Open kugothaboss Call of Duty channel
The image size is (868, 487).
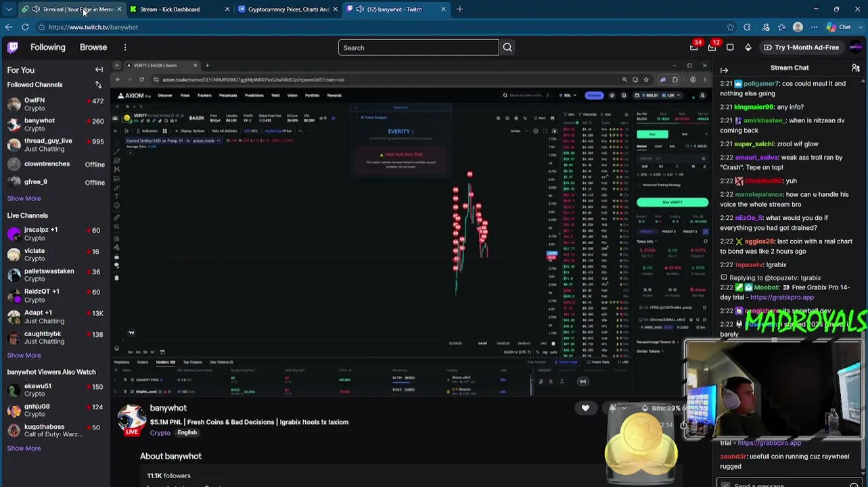(55, 430)
